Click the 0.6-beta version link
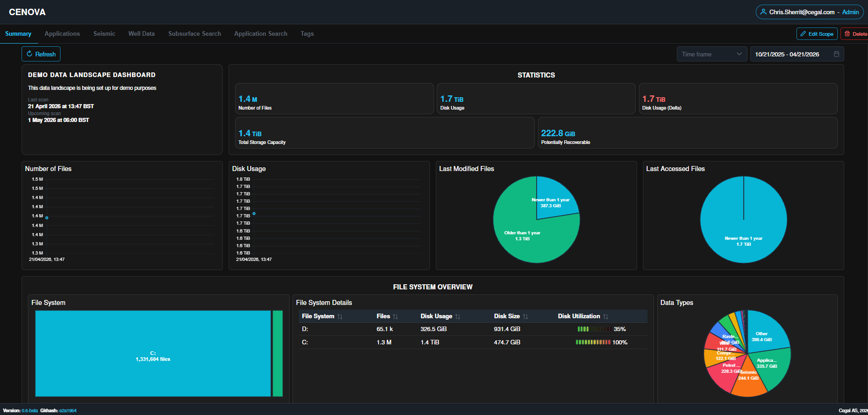The height and width of the screenshot is (415, 868). point(30,411)
